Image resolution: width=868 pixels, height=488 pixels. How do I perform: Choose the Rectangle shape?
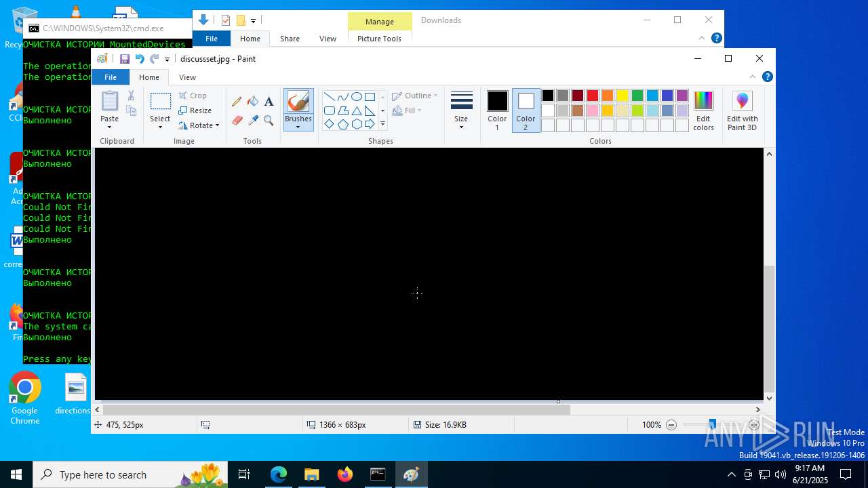tap(370, 96)
